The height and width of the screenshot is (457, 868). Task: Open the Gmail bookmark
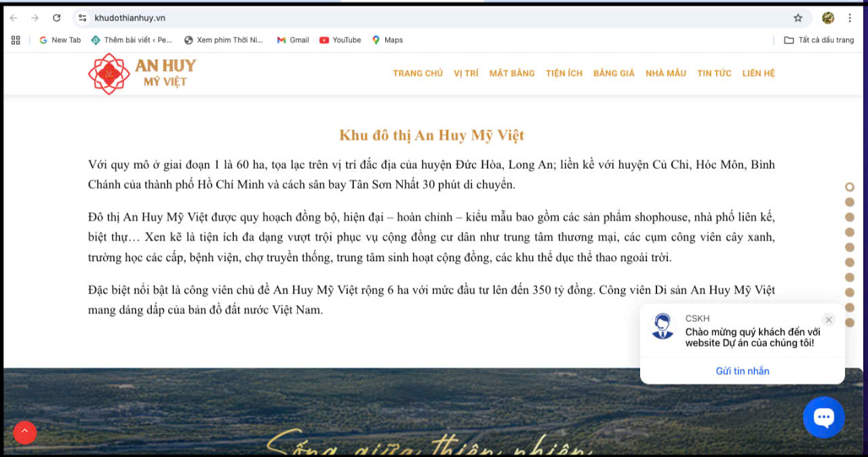[293, 40]
